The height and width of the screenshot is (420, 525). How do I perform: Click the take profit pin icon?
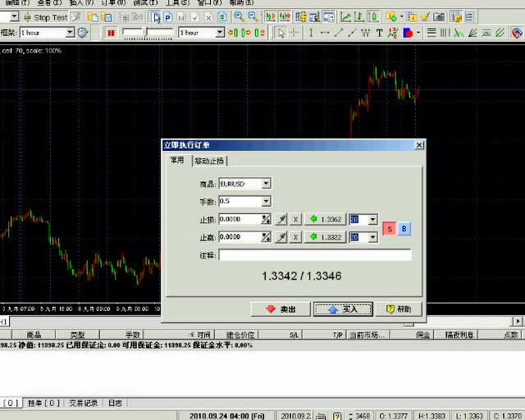pyautogui.click(x=281, y=237)
